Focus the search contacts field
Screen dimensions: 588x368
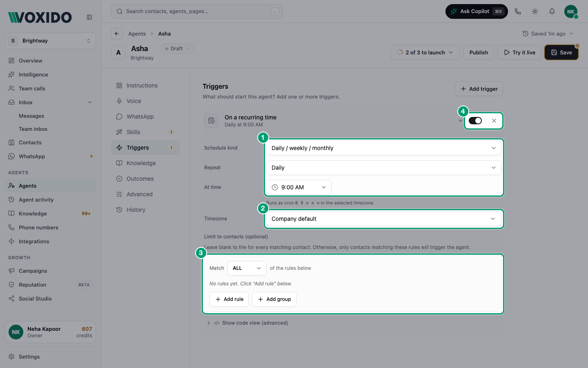[197, 11]
